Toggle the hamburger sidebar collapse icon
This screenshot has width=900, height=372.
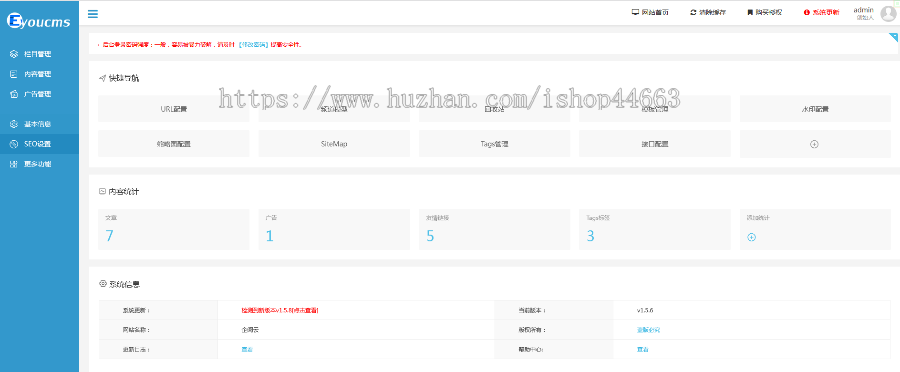coord(92,14)
